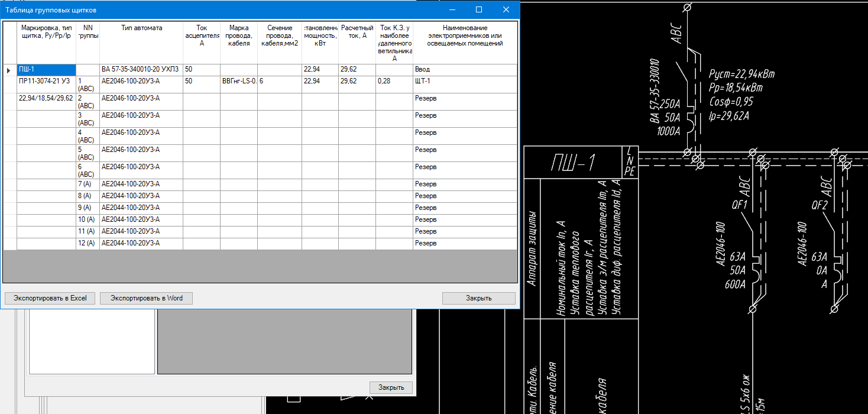Click Экспортировать в Word button
868x414 pixels.
click(x=146, y=298)
